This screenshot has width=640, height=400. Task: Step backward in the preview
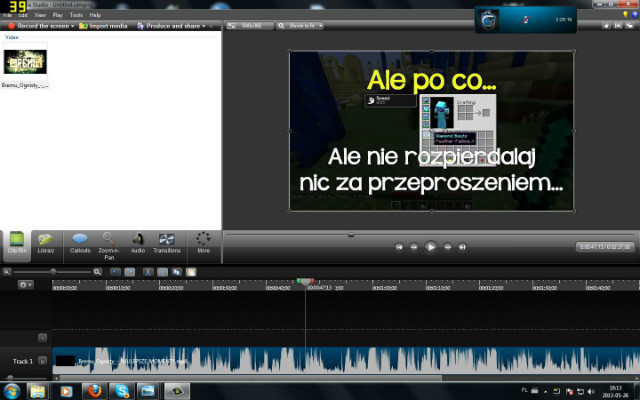point(413,247)
